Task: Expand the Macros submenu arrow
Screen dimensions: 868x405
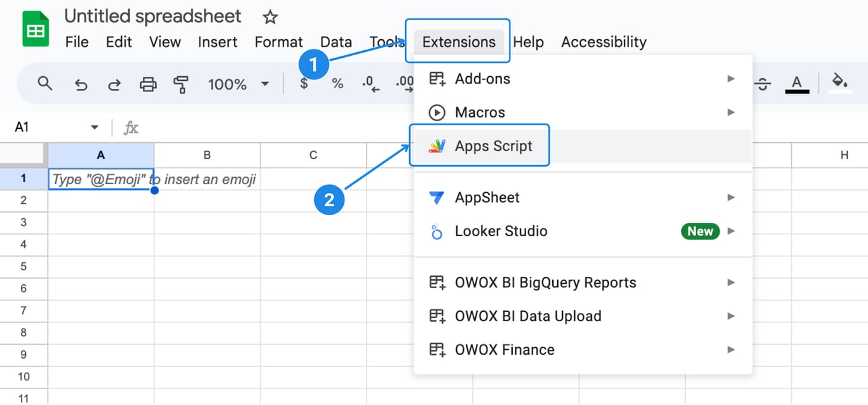Action: pos(731,112)
